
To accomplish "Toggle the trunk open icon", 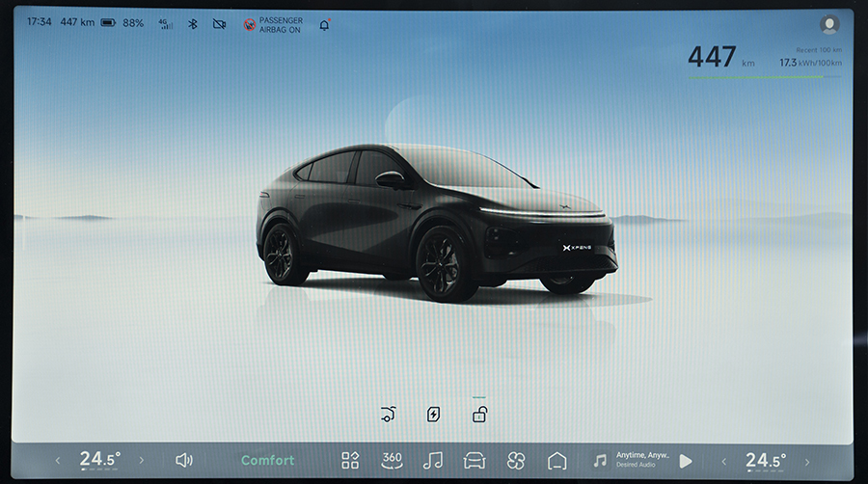I will tap(389, 415).
